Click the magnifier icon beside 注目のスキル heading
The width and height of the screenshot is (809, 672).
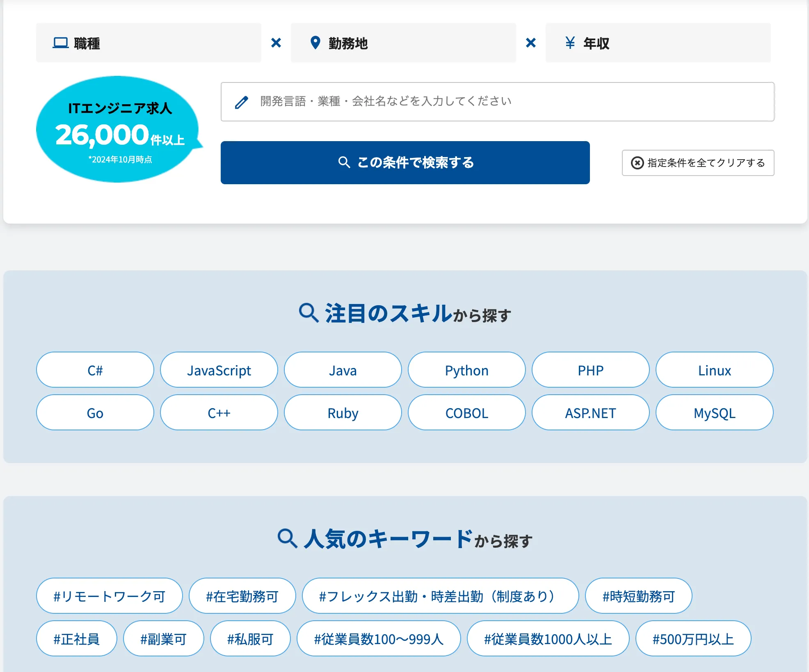tap(309, 313)
